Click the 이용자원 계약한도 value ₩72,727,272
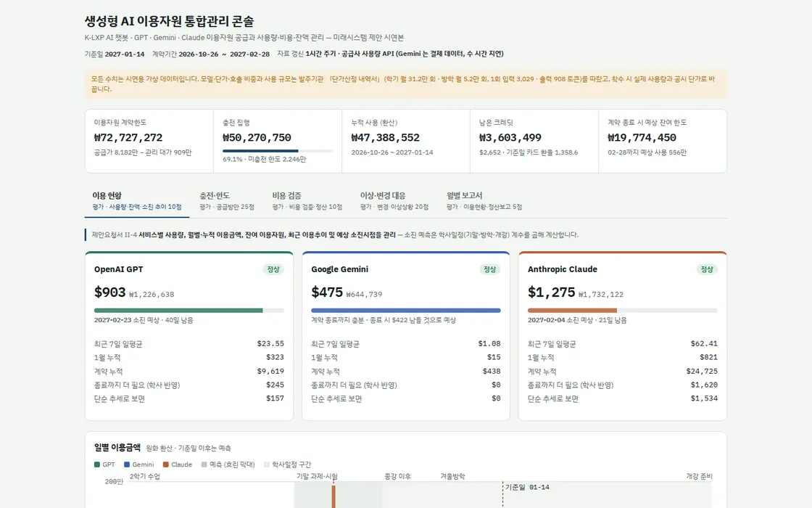Viewport: 812px width, 508px height. 128,137
